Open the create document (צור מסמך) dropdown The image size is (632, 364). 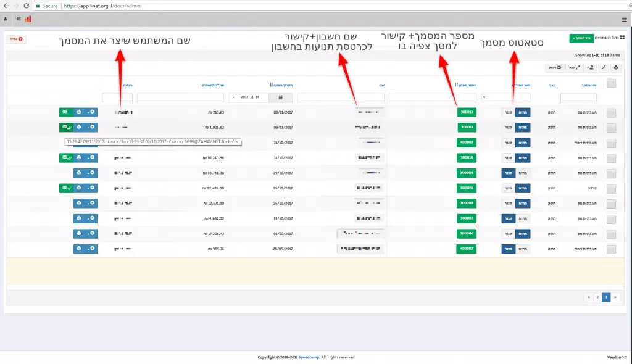[581, 38]
